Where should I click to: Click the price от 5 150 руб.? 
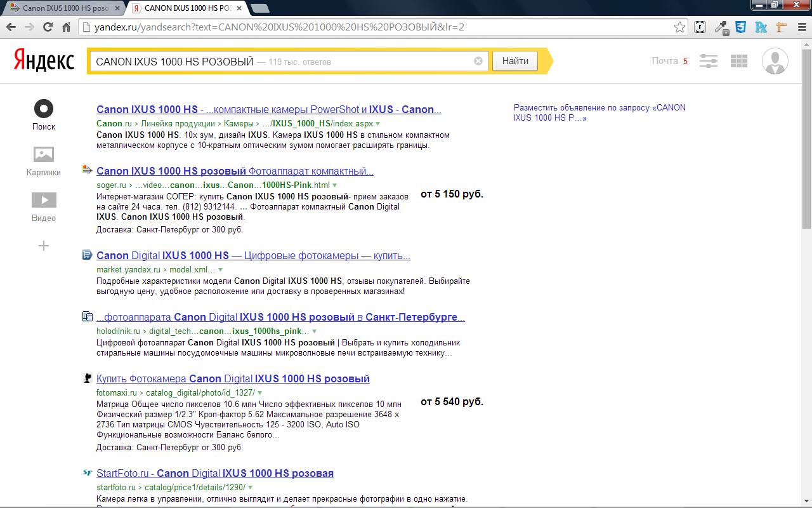tap(452, 194)
